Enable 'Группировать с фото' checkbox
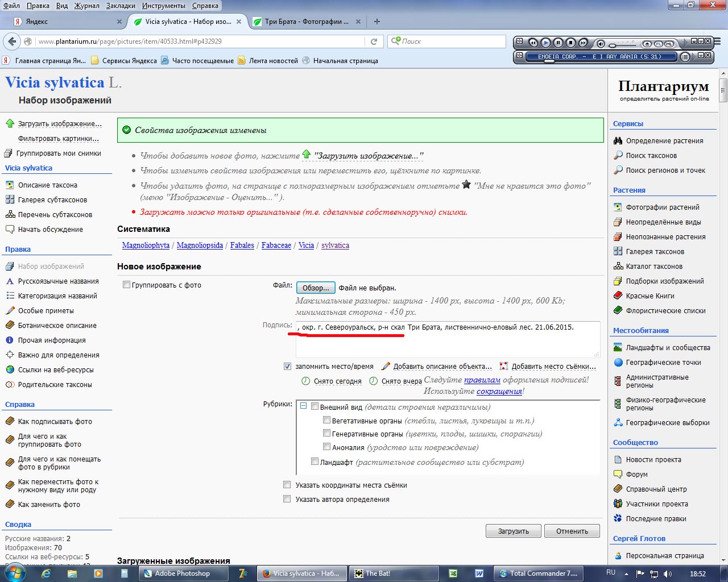 coord(127,285)
